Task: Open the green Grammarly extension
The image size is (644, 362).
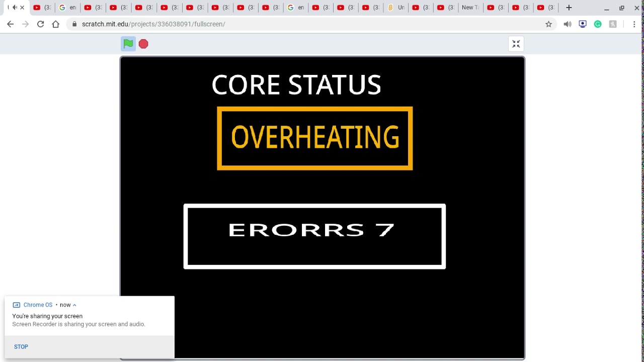Action: click(x=598, y=24)
